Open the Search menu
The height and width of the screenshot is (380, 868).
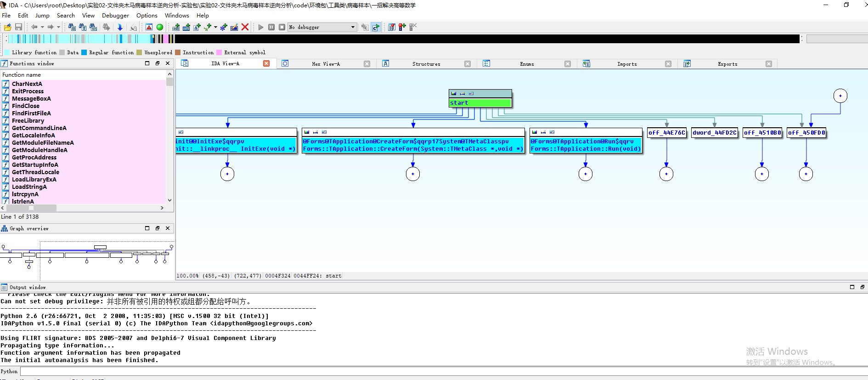coord(66,15)
